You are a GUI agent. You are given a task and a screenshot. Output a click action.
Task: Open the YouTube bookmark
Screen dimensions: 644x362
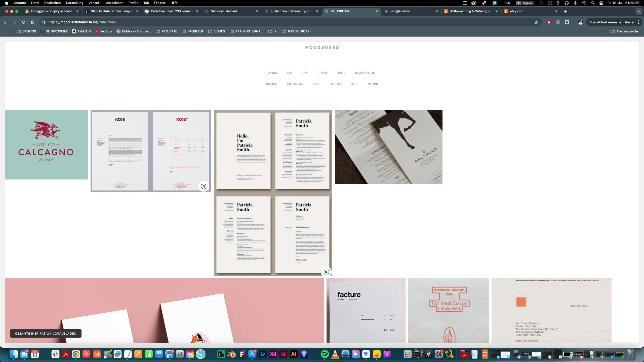coord(104,31)
